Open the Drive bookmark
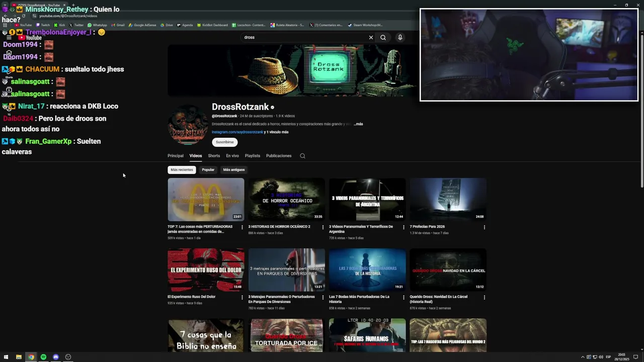This screenshot has height=362, width=644. [167, 25]
